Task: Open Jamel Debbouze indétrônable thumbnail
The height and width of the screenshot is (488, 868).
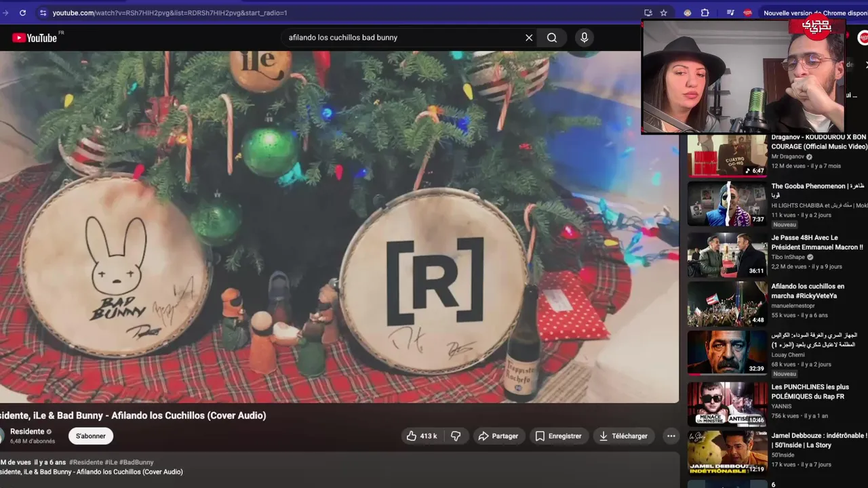Action: 727,452
